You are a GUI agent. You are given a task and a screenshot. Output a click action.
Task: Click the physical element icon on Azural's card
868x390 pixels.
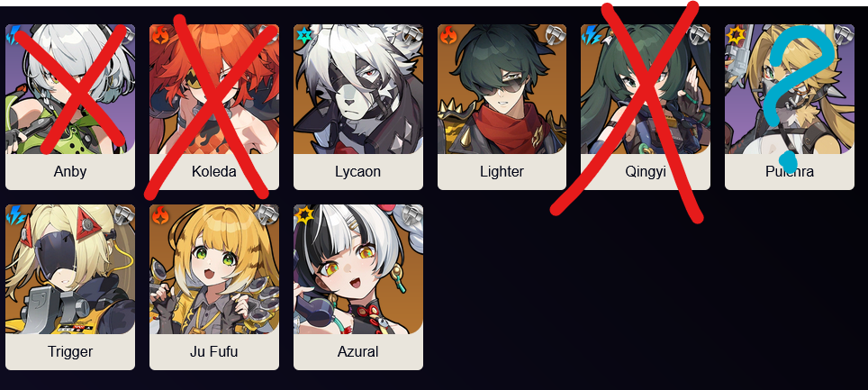pyautogui.click(x=304, y=215)
